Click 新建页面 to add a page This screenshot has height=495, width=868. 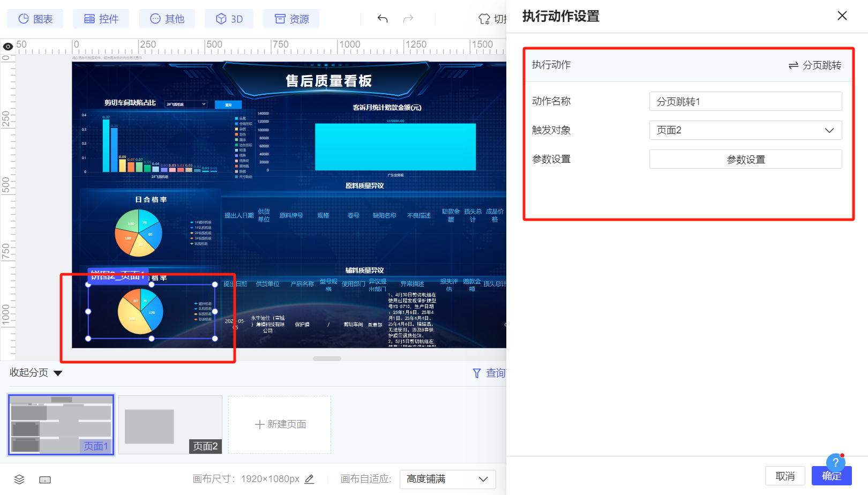(280, 425)
